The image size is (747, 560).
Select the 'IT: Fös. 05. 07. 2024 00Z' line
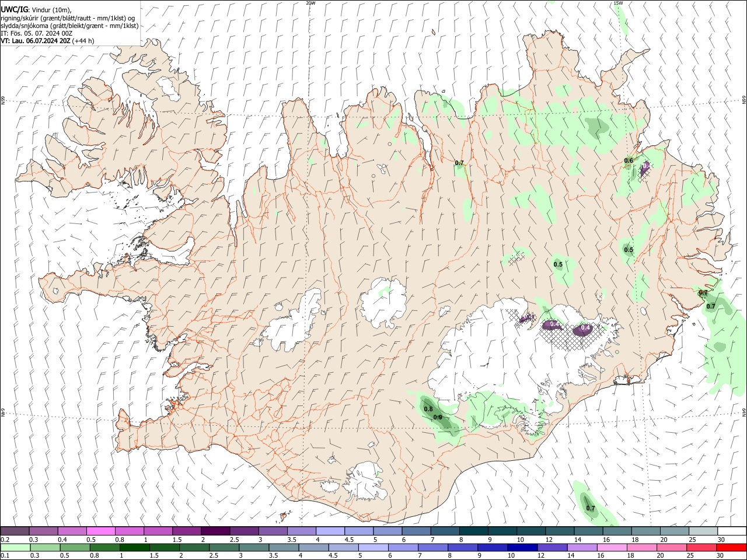click(x=37, y=33)
